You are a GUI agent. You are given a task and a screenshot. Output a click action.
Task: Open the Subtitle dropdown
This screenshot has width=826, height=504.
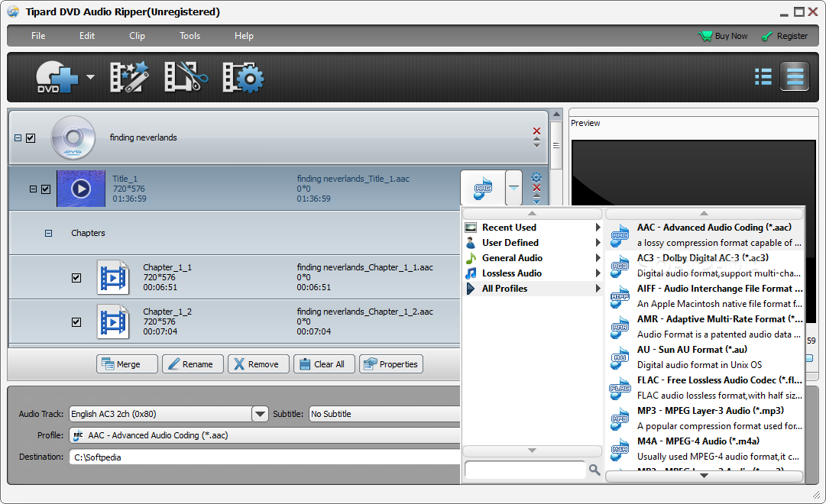pos(384,414)
